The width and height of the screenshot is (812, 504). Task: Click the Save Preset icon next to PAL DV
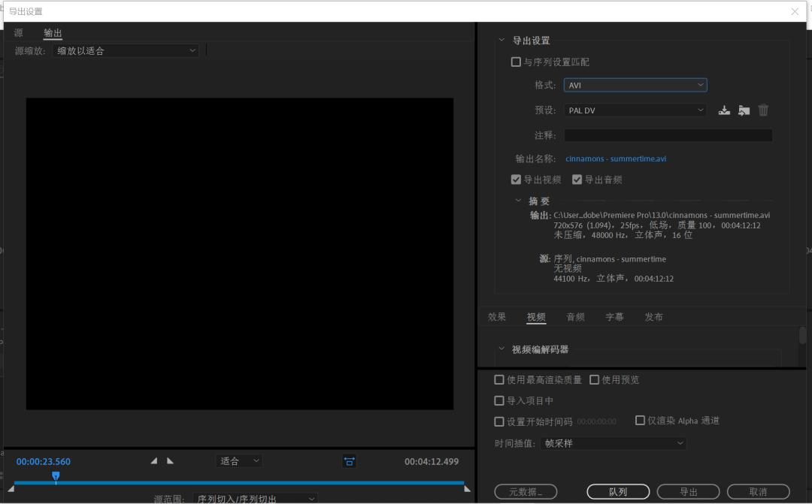coord(724,110)
